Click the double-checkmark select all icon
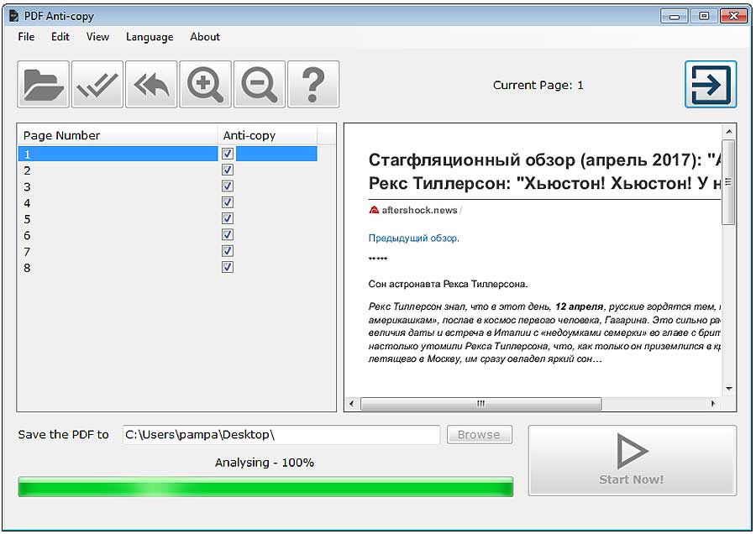Viewport: 756px width, 534px height. click(97, 84)
